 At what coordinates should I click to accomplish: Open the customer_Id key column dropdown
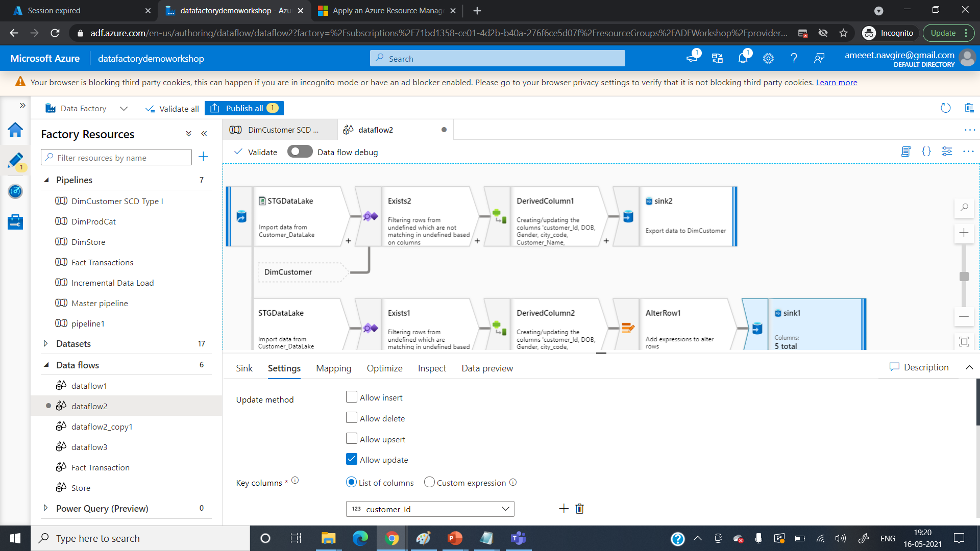coord(430,509)
